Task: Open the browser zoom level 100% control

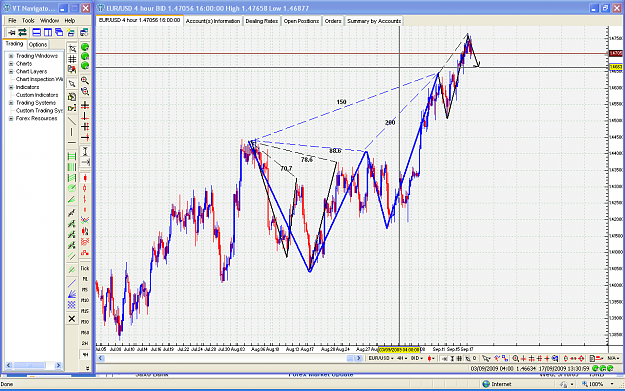Action: (597, 384)
